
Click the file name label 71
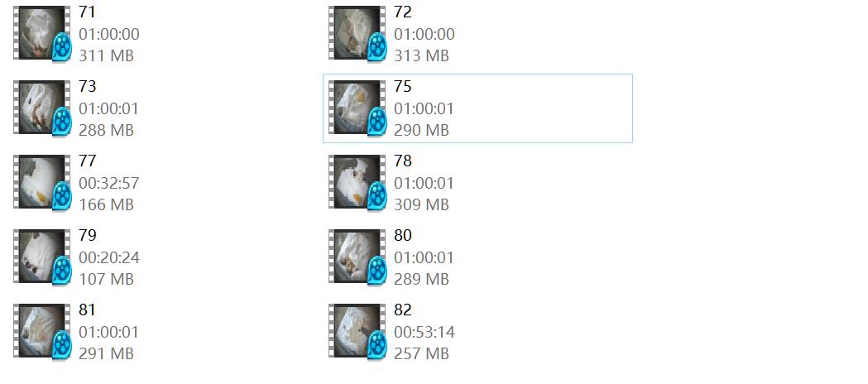[x=87, y=12]
